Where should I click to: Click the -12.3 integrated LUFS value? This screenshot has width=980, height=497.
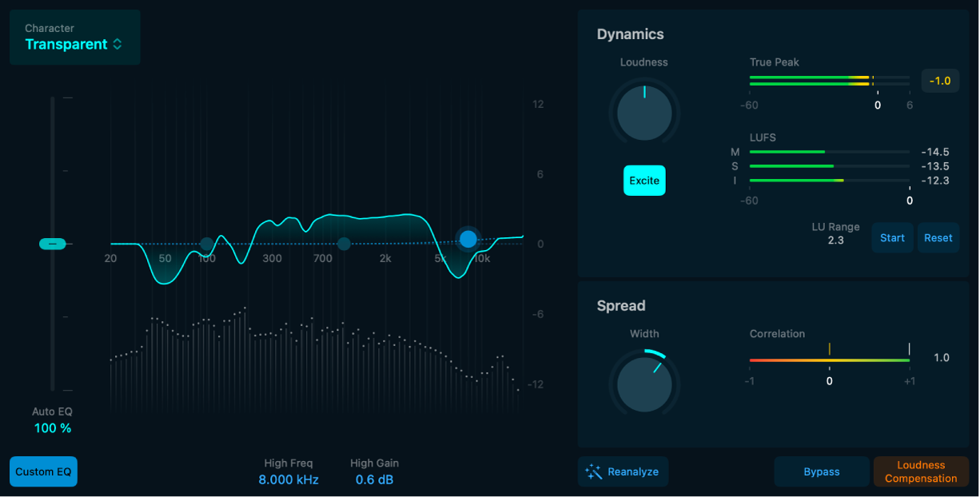(935, 181)
